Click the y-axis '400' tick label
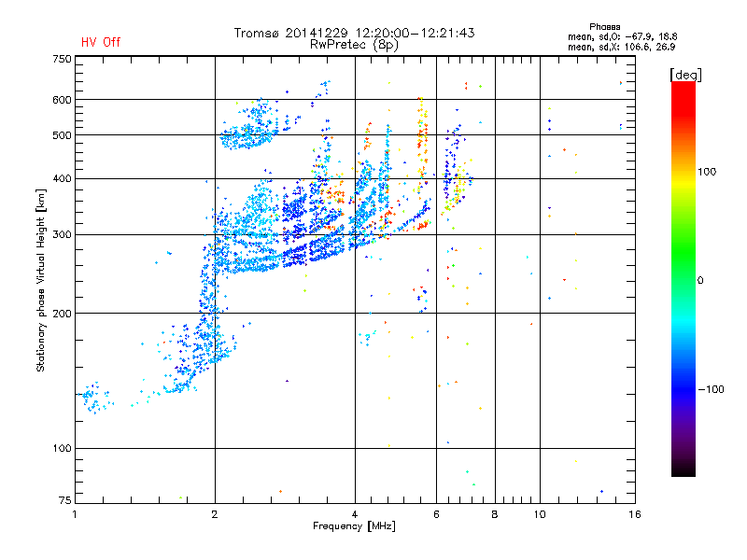The height and width of the screenshot is (560, 747). (62, 178)
